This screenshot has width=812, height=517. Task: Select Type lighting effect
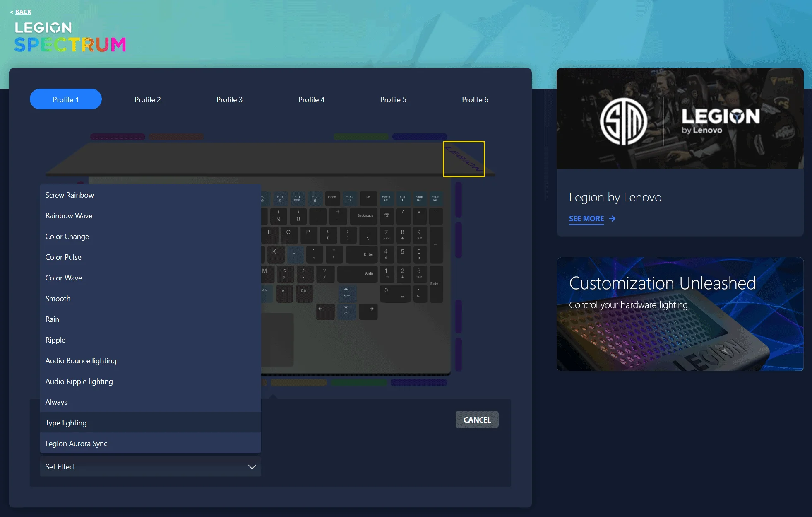[x=151, y=423]
